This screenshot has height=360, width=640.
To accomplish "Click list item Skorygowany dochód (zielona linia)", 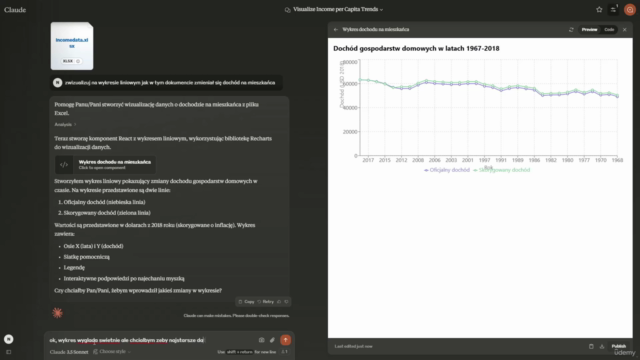I will point(107,213).
